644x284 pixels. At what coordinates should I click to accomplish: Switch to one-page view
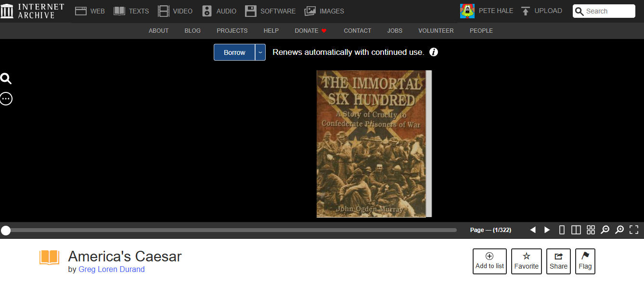point(562,230)
